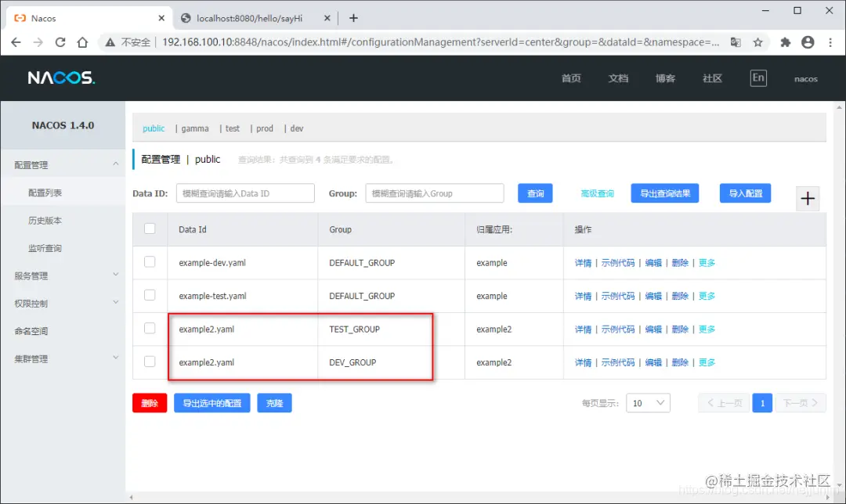
Task: Select the public namespace tab
Action: click(154, 128)
